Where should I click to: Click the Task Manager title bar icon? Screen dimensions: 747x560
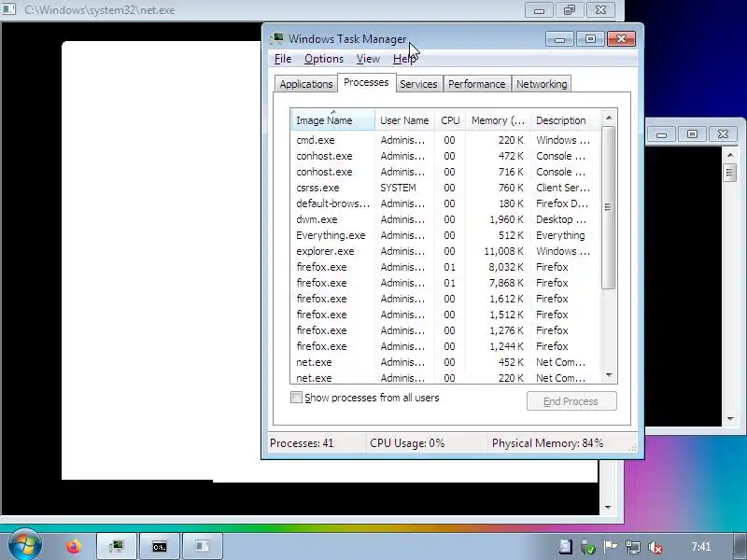coord(276,39)
